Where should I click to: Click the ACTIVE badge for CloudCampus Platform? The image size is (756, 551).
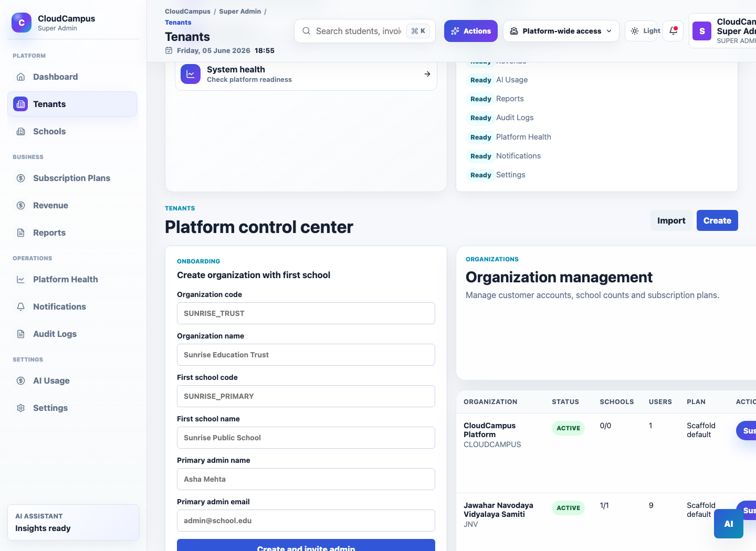tap(568, 428)
